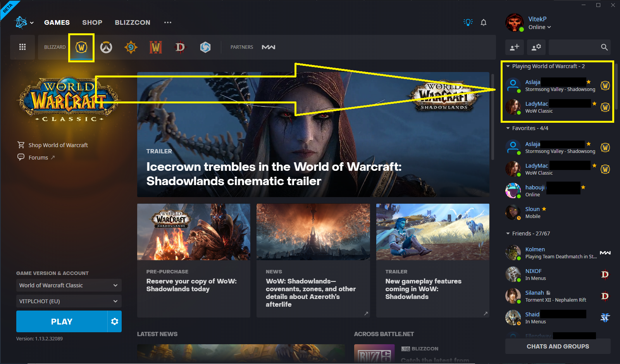
Task: Select the Modern Warfare partner icon
Action: (269, 47)
